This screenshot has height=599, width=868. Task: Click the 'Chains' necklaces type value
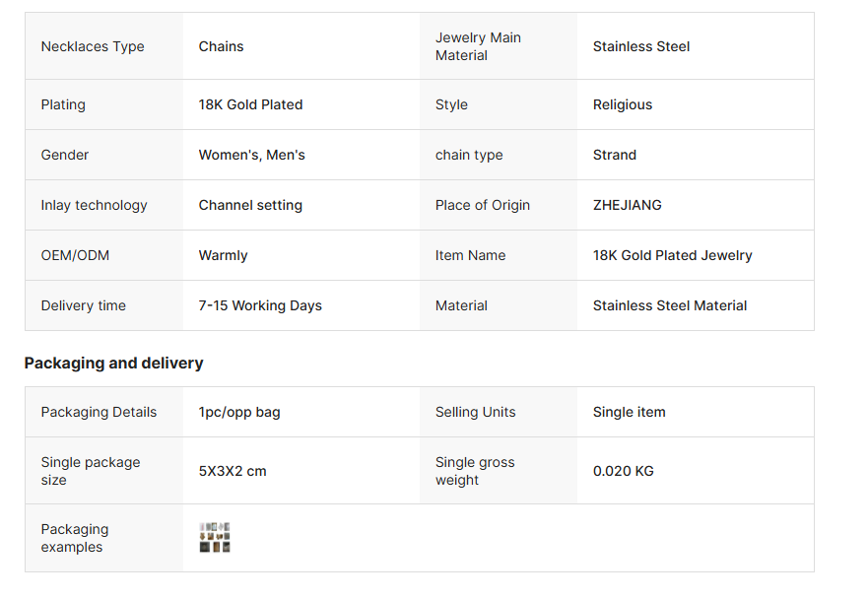221,46
